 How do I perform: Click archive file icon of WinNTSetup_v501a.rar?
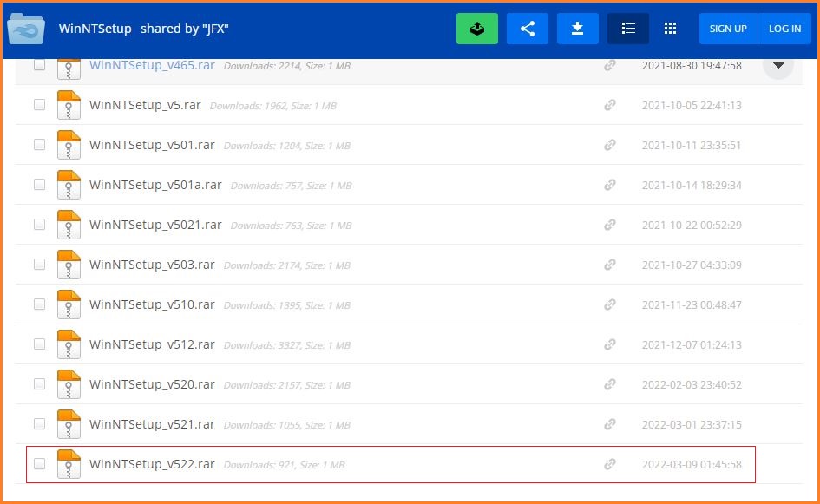click(69, 185)
